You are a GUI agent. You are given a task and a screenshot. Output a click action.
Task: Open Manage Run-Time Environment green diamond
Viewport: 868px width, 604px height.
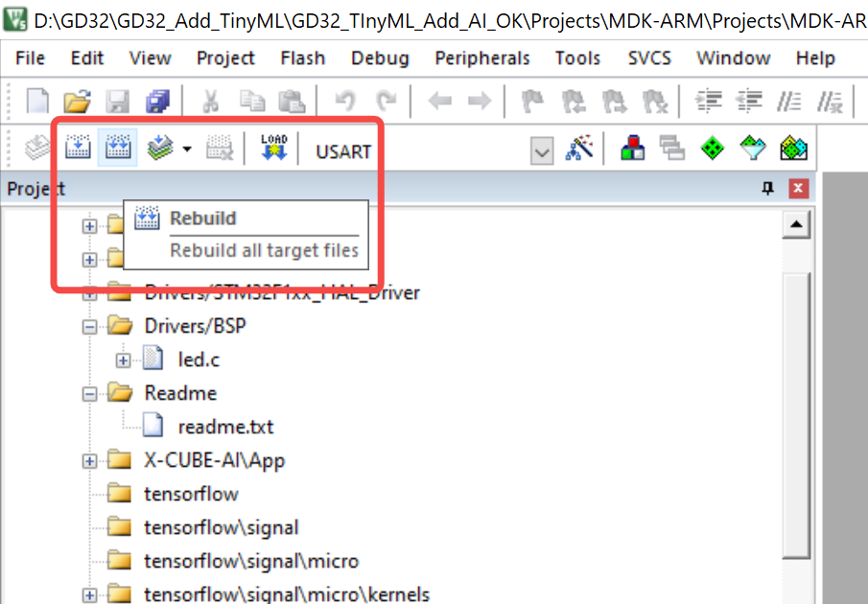click(712, 148)
